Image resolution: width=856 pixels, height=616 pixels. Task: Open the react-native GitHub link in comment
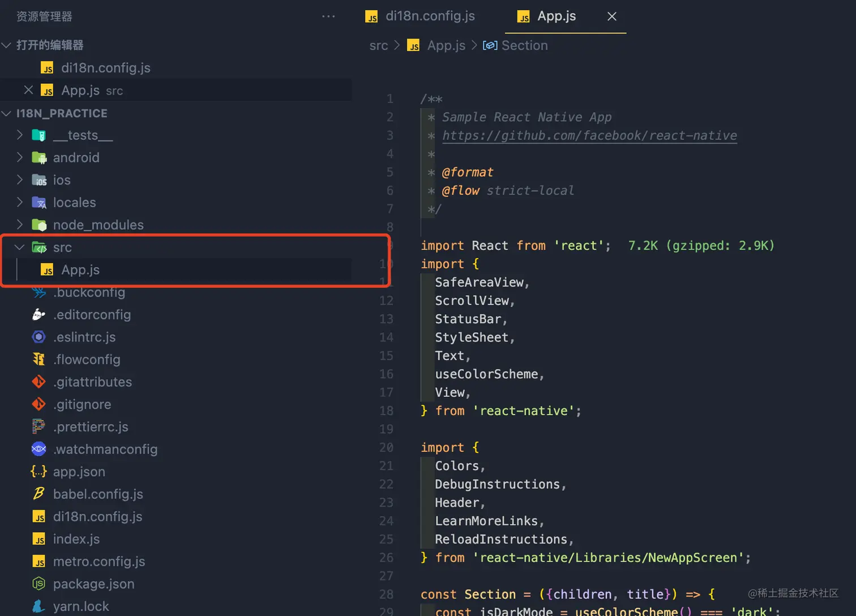click(x=589, y=135)
